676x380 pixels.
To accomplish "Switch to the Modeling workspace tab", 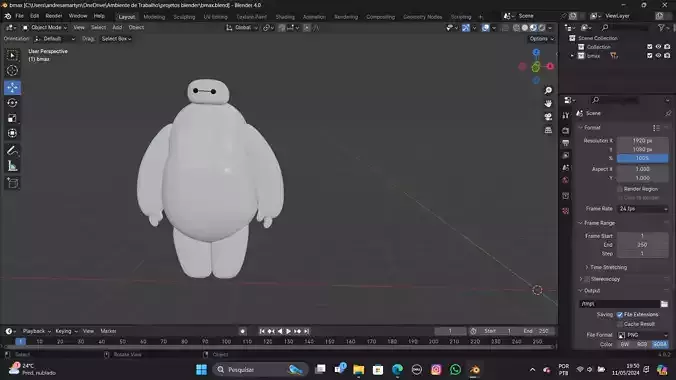I will [154, 17].
